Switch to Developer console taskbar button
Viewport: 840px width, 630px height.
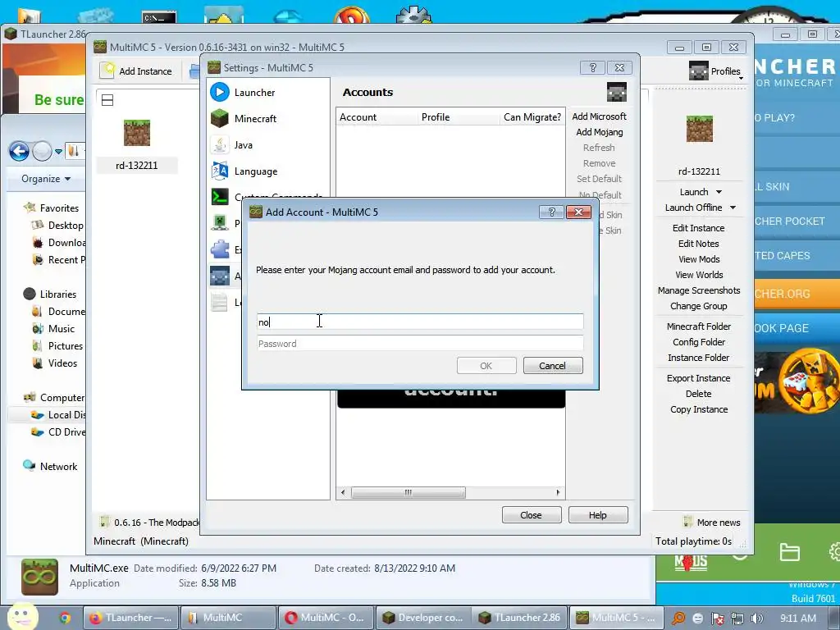422,618
